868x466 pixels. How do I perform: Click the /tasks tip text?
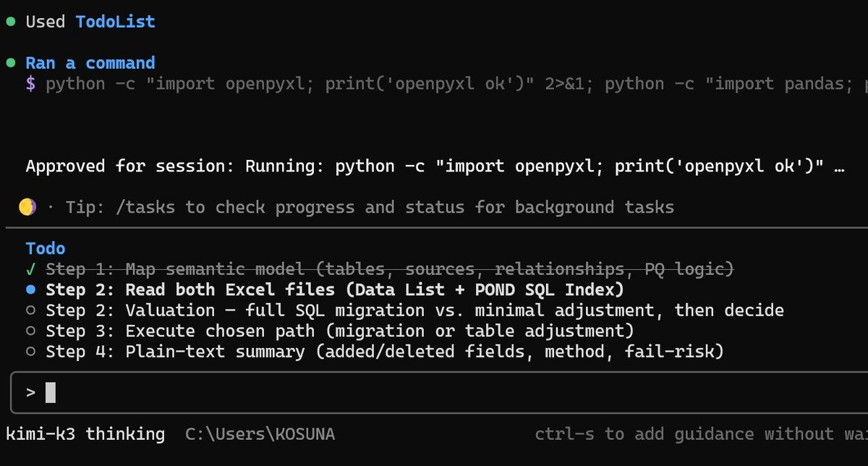pyautogui.click(x=370, y=208)
